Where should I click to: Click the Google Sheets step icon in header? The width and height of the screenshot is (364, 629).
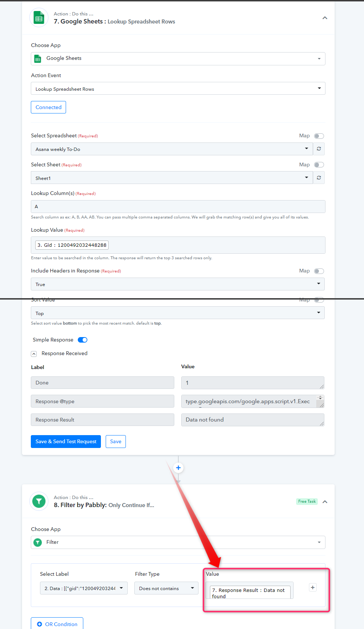pyautogui.click(x=39, y=18)
